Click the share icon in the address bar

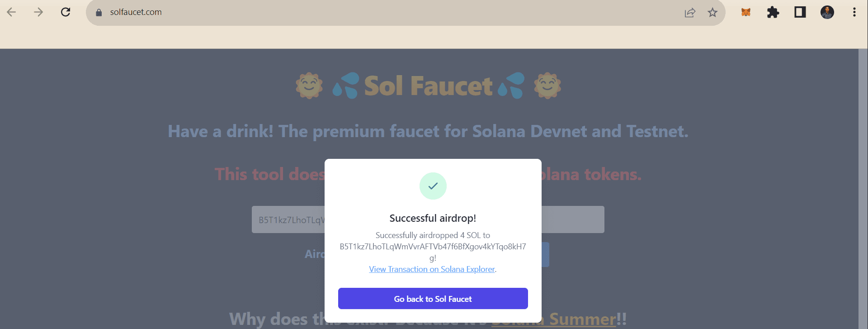pos(689,13)
